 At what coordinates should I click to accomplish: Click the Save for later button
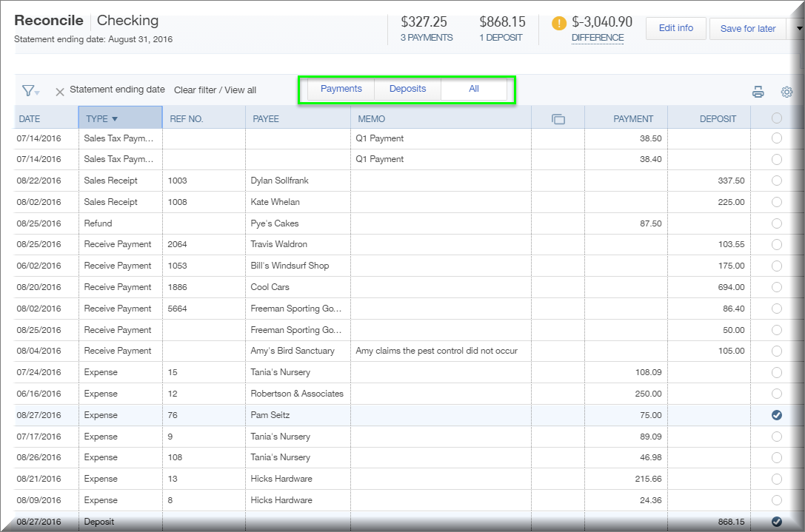pos(747,27)
